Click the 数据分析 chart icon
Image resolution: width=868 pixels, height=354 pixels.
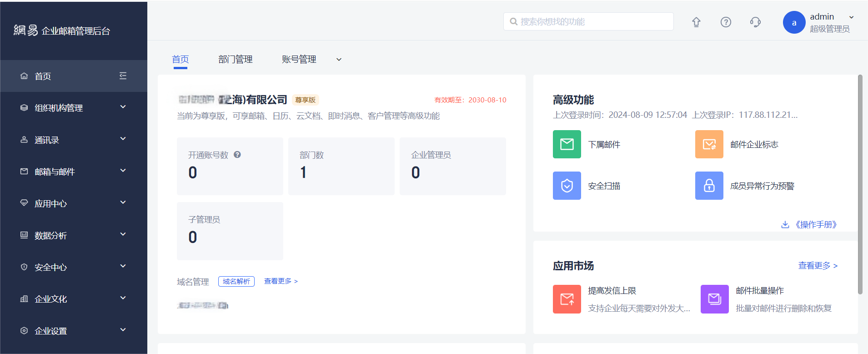[24, 235]
